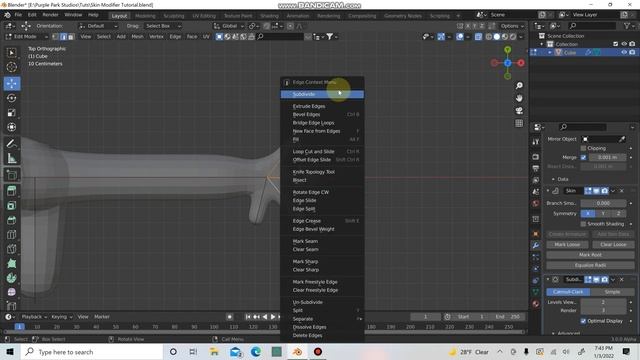Open the Options dropdown

click(x=512, y=26)
